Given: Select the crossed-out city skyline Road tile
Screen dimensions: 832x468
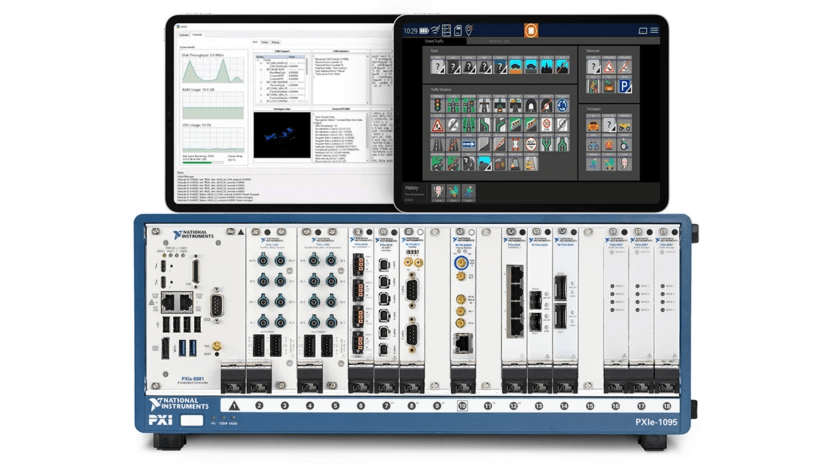Looking at the screenshot, I should coord(562,66).
